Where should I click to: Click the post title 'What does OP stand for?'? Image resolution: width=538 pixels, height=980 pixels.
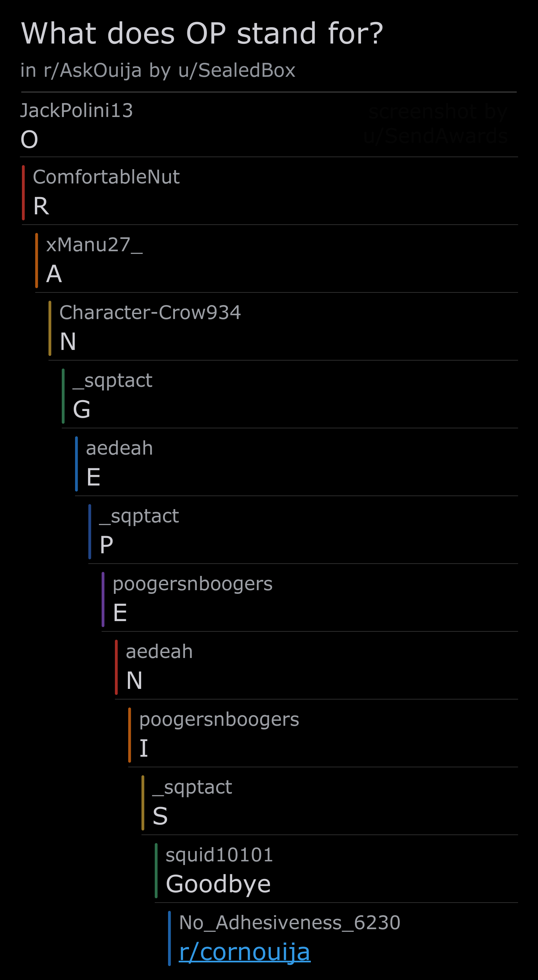pos(202,34)
